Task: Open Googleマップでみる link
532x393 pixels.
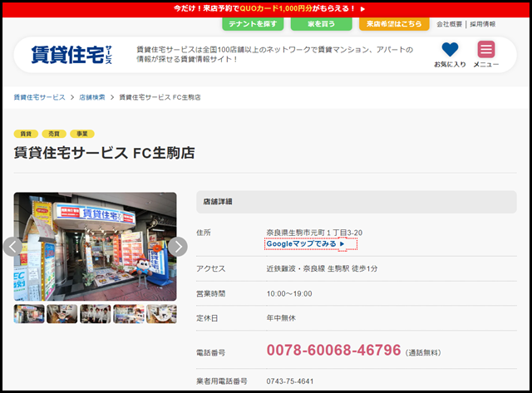Action: tap(305, 243)
